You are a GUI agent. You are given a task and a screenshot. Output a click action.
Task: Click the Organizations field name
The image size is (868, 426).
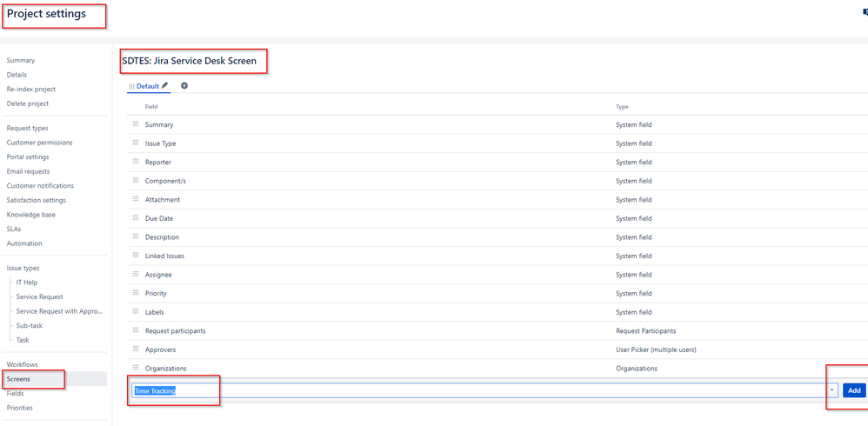165,369
